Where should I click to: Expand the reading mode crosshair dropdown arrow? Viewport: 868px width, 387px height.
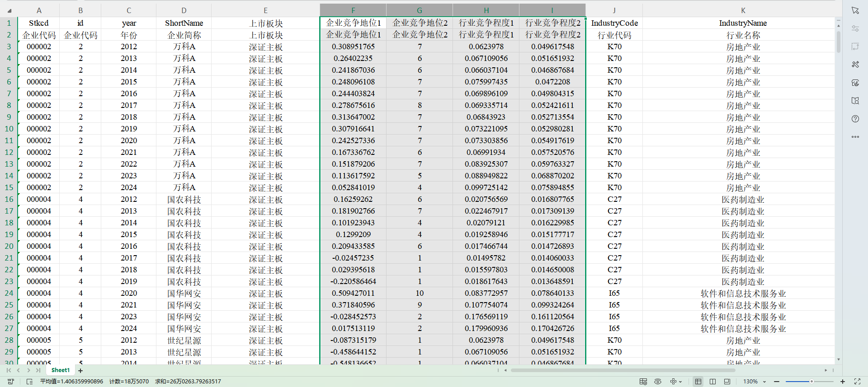tap(680, 382)
